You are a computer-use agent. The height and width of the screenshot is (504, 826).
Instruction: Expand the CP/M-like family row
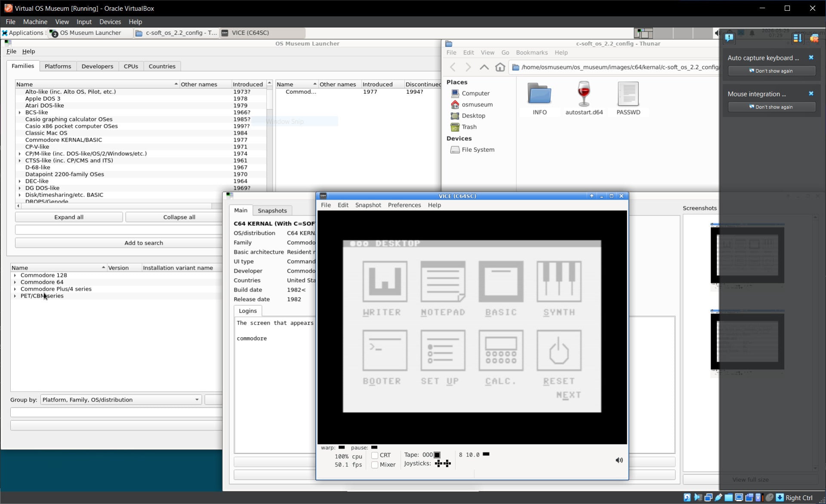pos(20,154)
